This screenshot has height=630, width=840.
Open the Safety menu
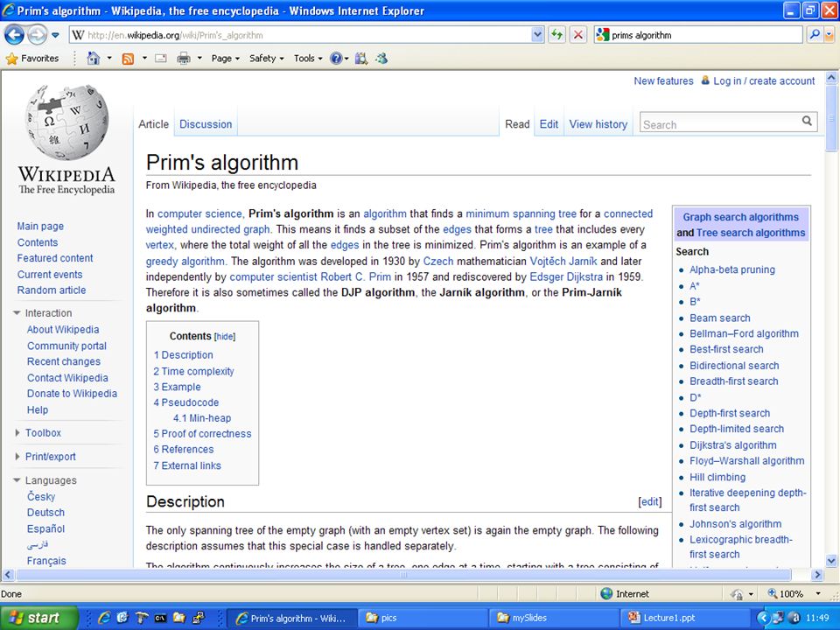click(266, 59)
